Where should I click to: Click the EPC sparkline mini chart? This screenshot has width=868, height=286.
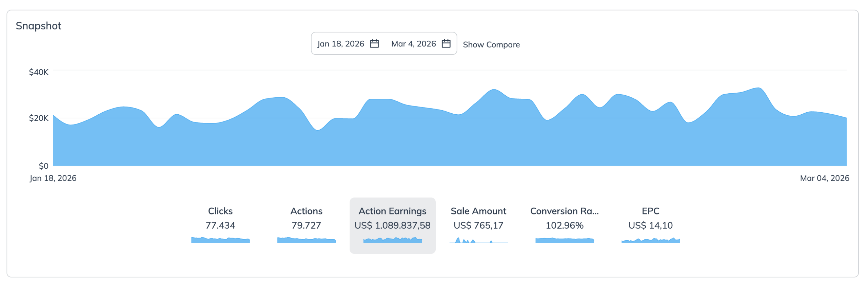(650, 241)
